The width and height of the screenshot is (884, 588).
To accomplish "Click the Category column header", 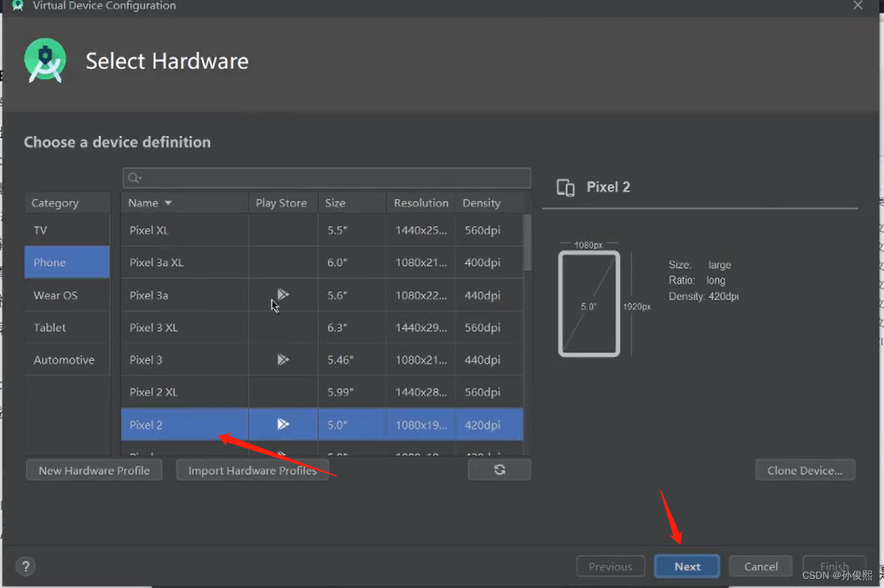I will point(67,203).
